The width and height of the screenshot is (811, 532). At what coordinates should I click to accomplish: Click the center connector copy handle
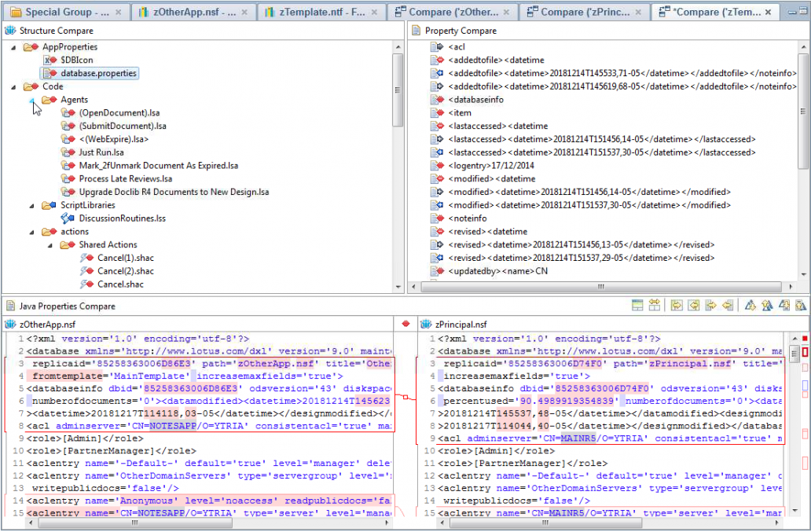tap(406, 397)
